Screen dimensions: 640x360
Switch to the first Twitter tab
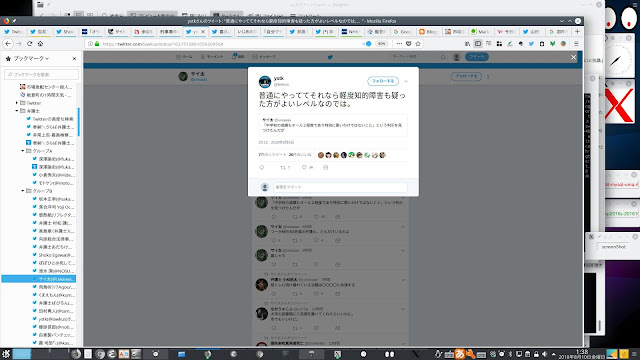13,31
